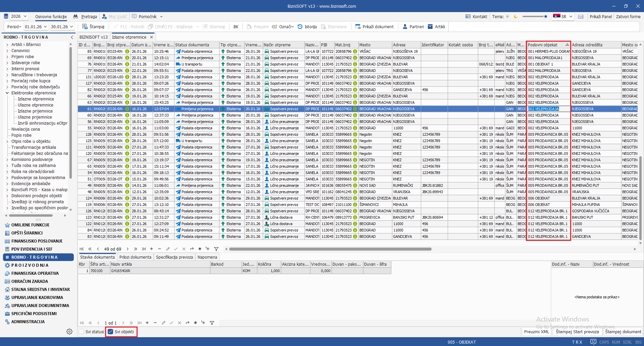Switch theme to dark moon icon
644x346 pixels.
click(x=515, y=16)
